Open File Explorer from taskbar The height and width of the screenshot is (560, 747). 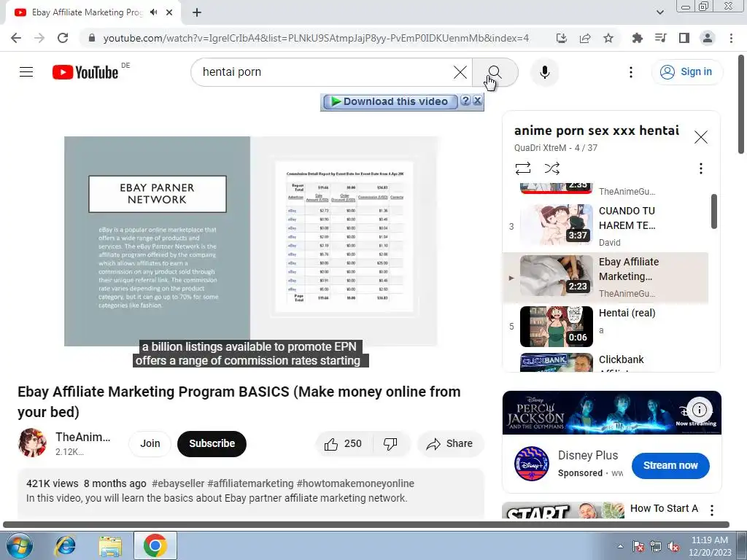pos(110,545)
